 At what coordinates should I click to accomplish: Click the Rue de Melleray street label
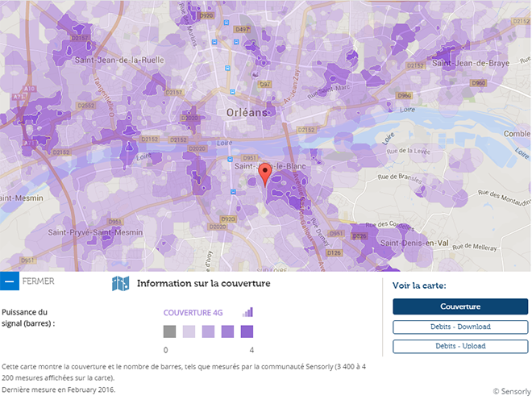[474, 247]
